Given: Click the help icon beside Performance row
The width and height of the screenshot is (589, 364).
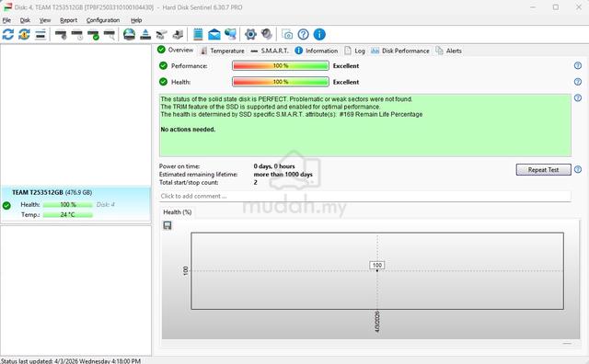Looking at the screenshot, I should (x=578, y=65).
